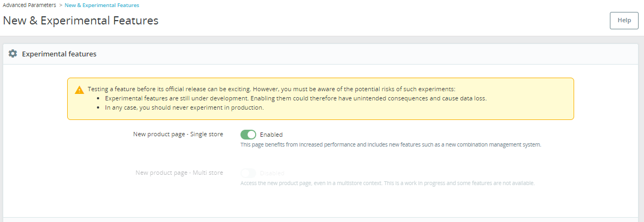
Task: Click the greyed-out 'Disabled' toggle label
Action: click(272, 173)
